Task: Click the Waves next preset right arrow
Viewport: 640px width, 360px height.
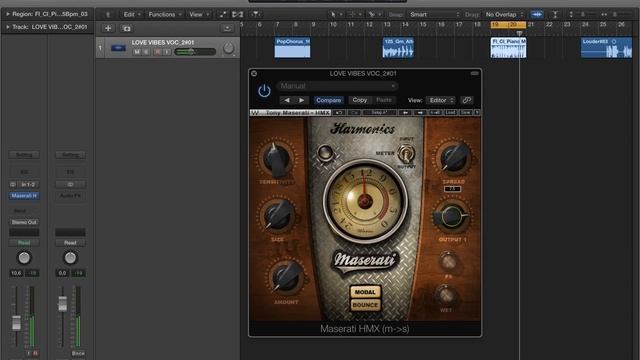Action: coord(420,112)
